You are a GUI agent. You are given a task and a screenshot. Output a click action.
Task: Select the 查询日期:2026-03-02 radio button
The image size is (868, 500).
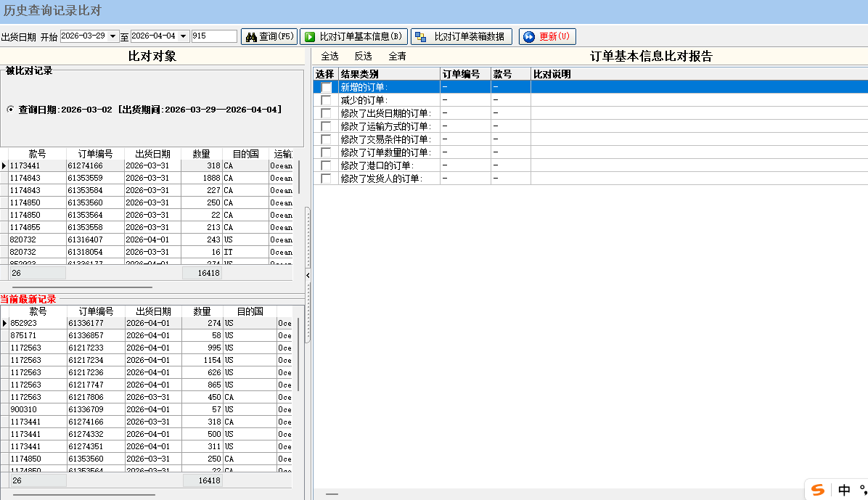[x=10, y=110]
